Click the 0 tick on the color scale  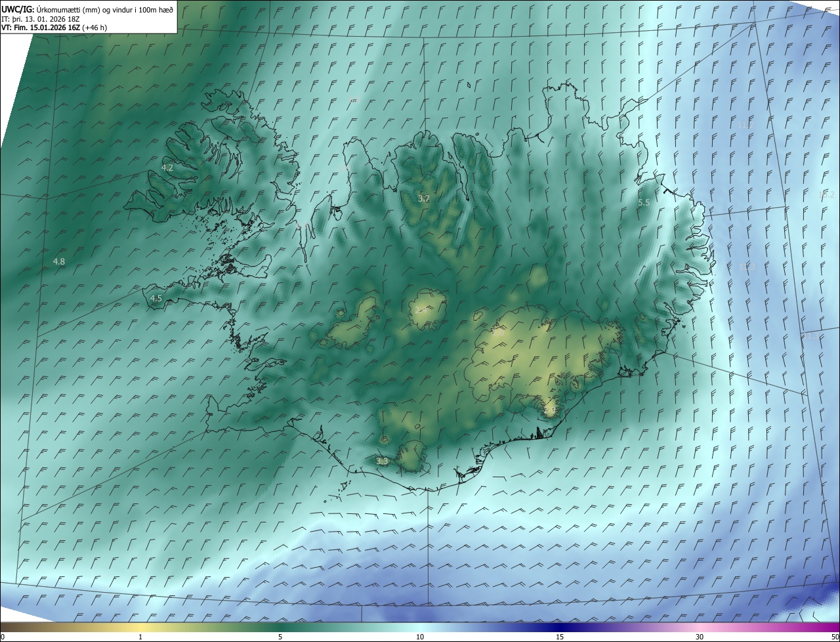(3, 637)
